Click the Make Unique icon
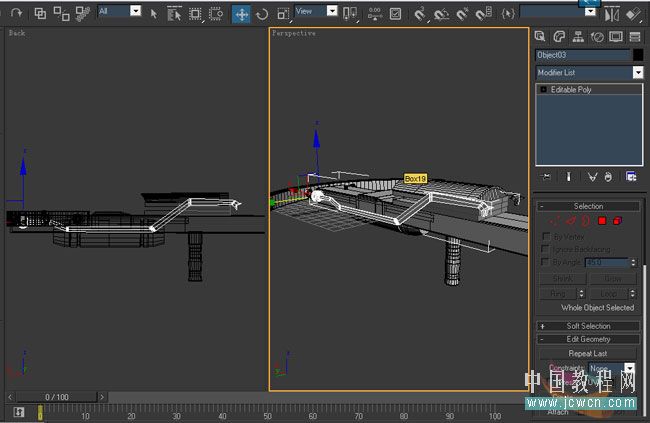The width and height of the screenshot is (650, 423). pyautogui.click(x=592, y=177)
